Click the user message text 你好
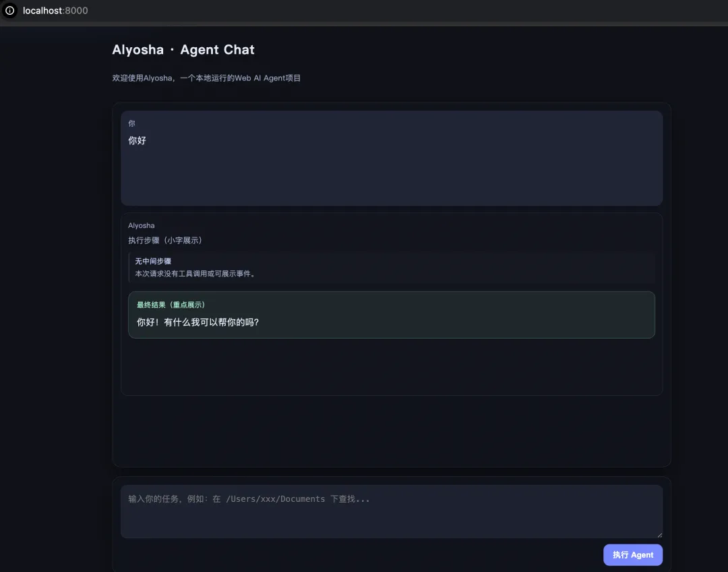 [x=137, y=140]
